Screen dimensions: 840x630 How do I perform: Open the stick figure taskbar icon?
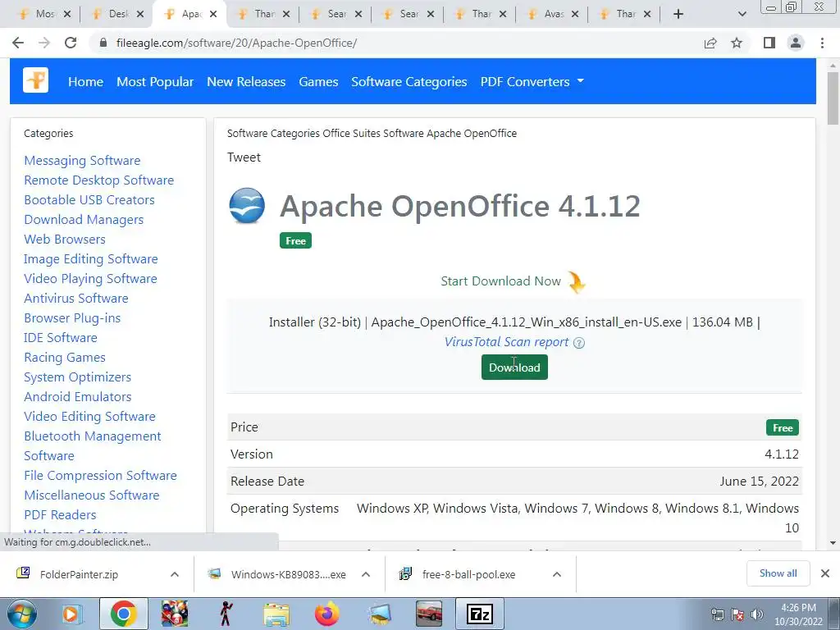226,614
